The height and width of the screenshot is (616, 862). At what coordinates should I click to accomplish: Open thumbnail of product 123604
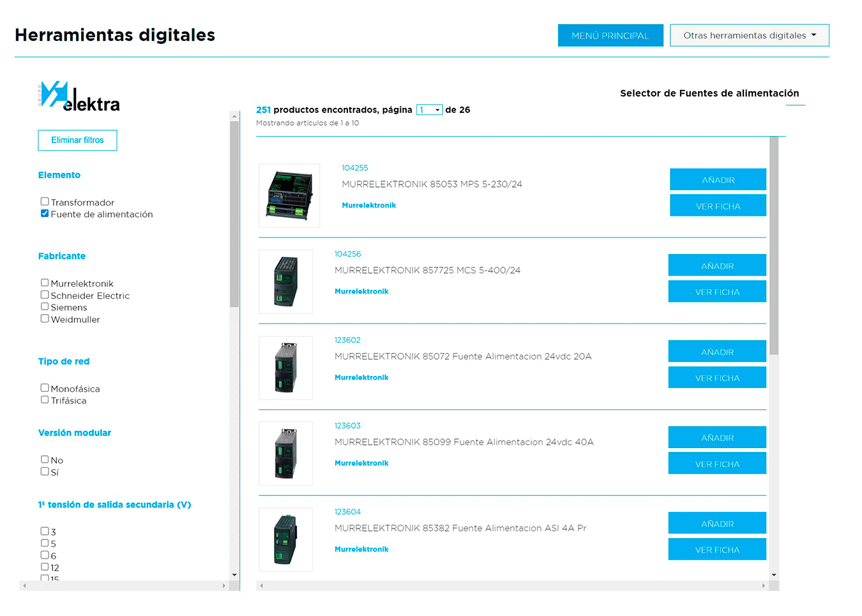(x=286, y=539)
